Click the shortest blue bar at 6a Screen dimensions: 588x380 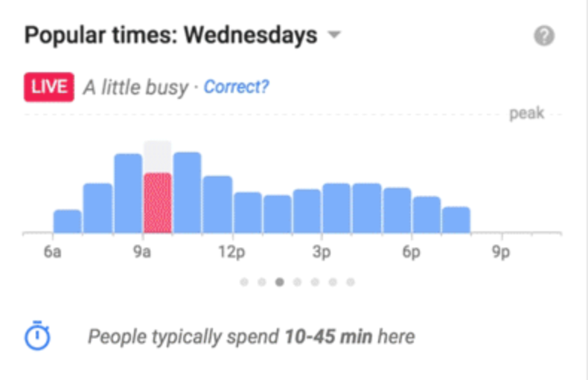68,221
